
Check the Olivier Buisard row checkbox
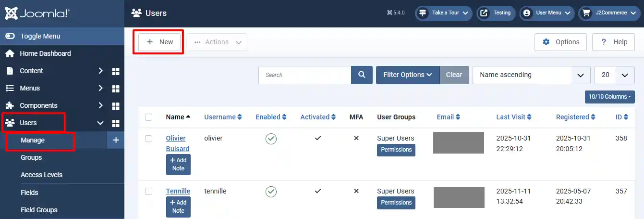tap(148, 139)
